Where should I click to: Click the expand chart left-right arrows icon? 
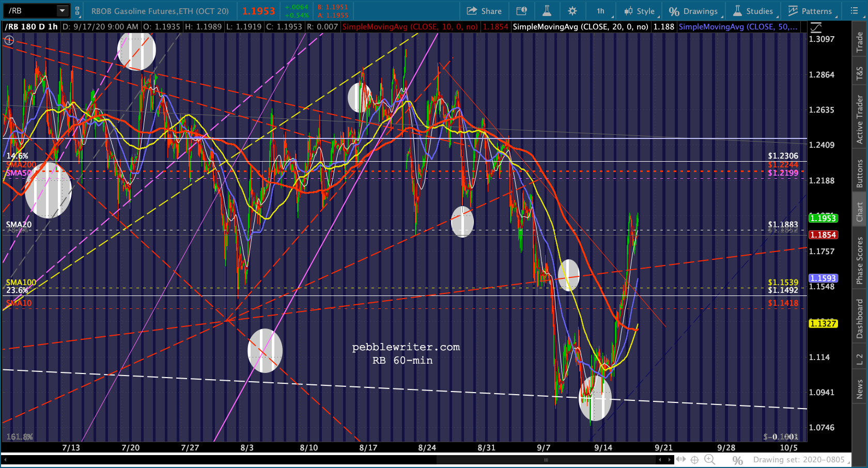point(681,459)
